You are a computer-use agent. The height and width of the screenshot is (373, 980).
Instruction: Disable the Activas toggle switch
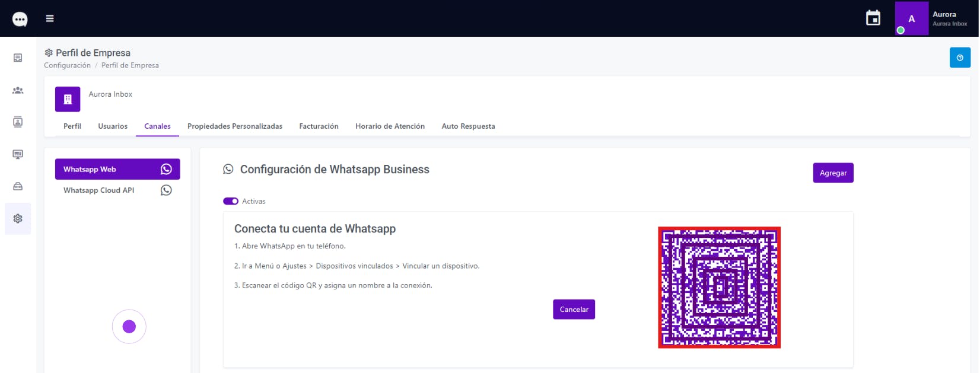click(x=231, y=201)
